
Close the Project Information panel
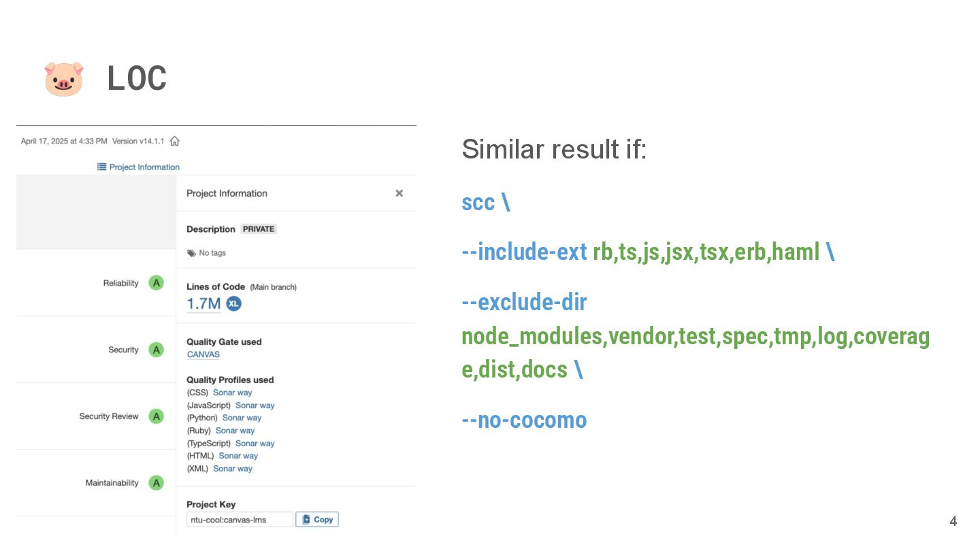tap(399, 193)
